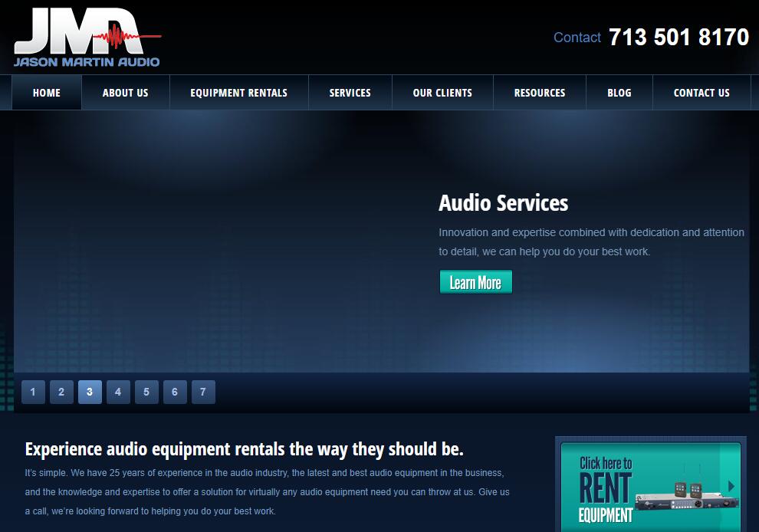This screenshot has width=759, height=532.
Task: Go to slide 6 in the slider
Action: 175,392
